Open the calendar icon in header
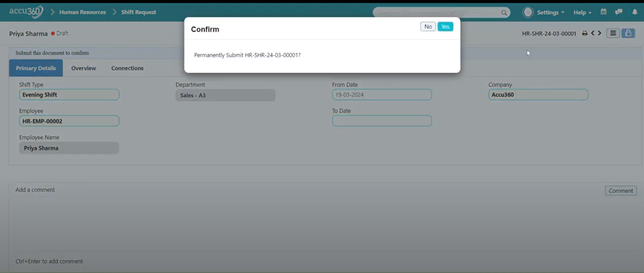The image size is (644, 273). tap(603, 12)
